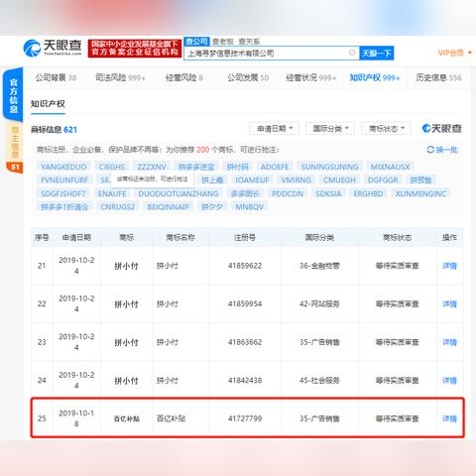Screen dimensions: 476x476
Task: Click registration number 41727799 cell
Action: (245, 418)
